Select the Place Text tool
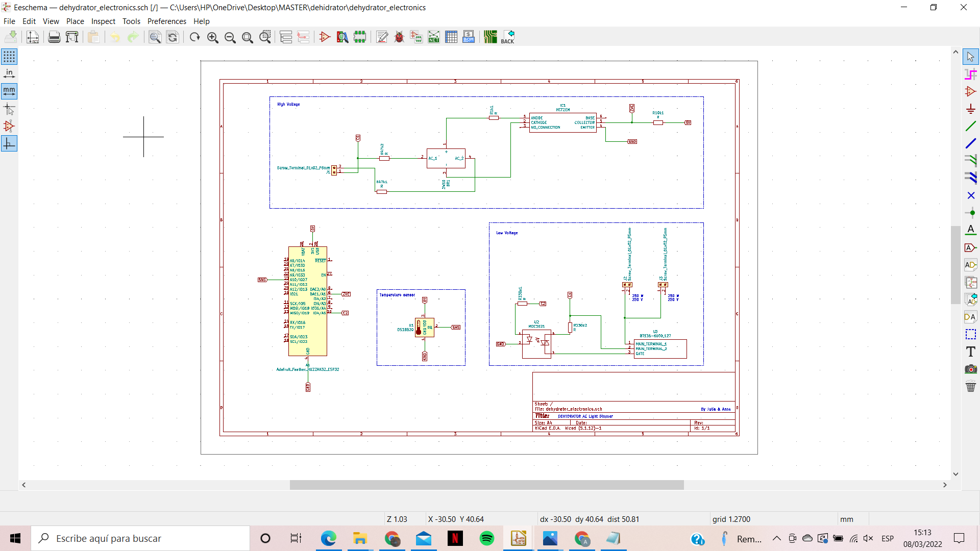This screenshot has height=551, width=980. click(x=971, y=352)
